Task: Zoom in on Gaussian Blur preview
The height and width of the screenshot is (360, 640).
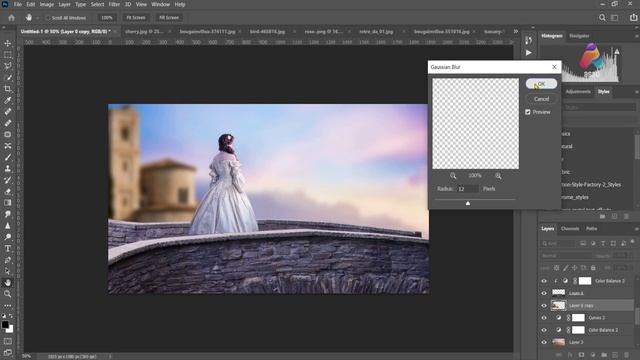Action: click(x=498, y=176)
